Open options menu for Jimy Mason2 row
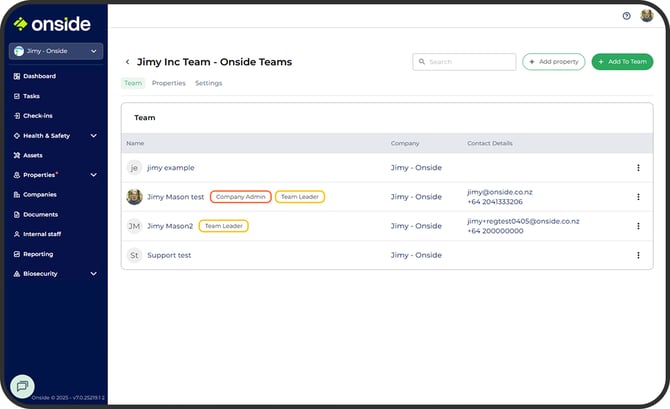Viewport: 670px width, 409px height. click(638, 226)
